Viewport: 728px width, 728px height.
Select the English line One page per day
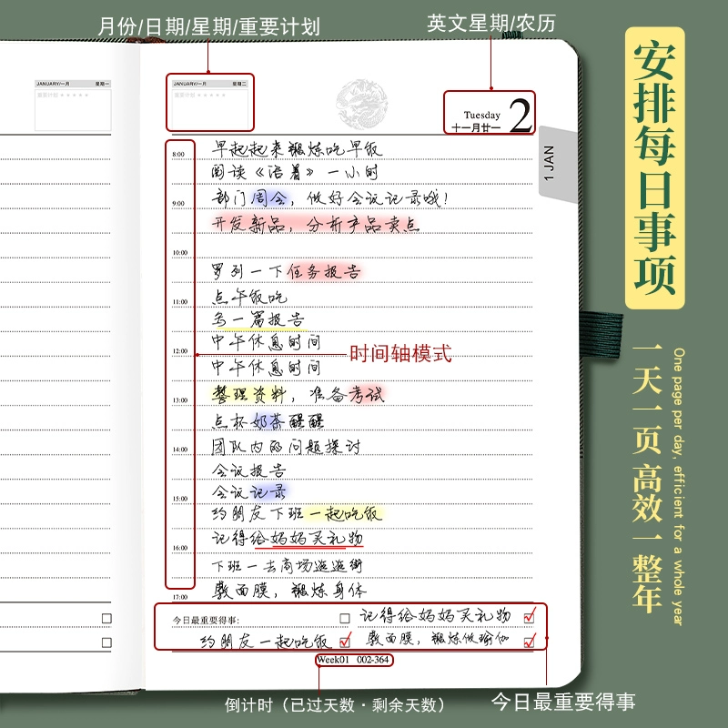pyautogui.click(x=679, y=487)
